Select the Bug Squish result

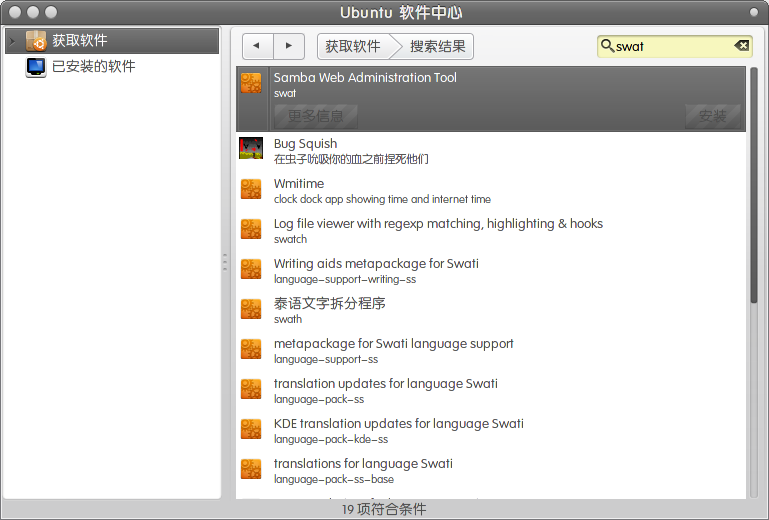pos(491,151)
